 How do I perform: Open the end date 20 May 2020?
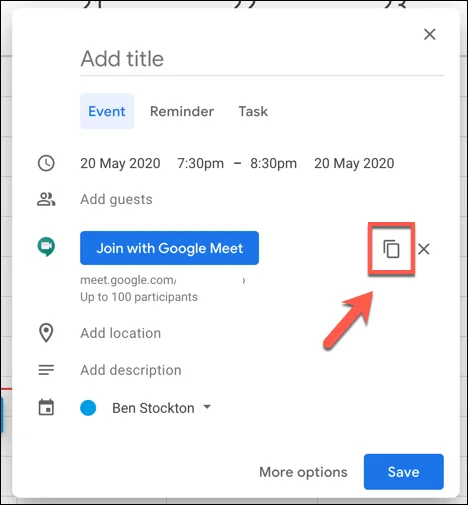(x=354, y=163)
